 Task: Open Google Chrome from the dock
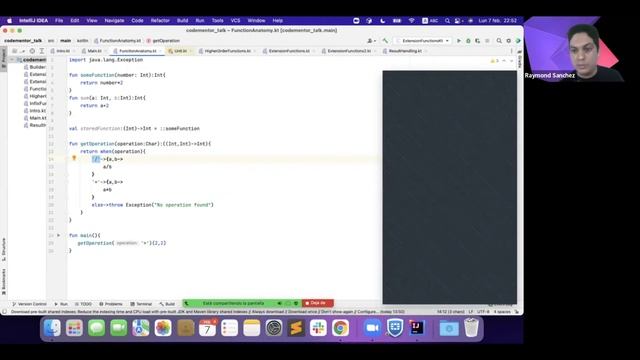[340, 328]
